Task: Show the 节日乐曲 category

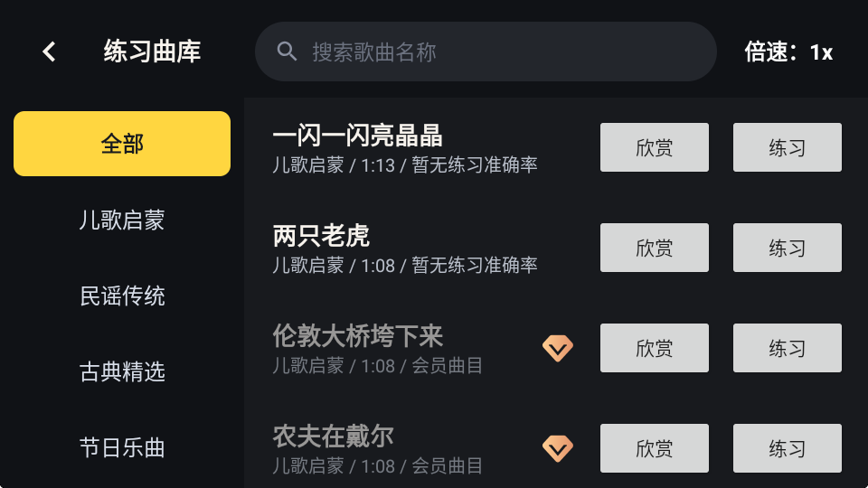Action: pos(122,447)
